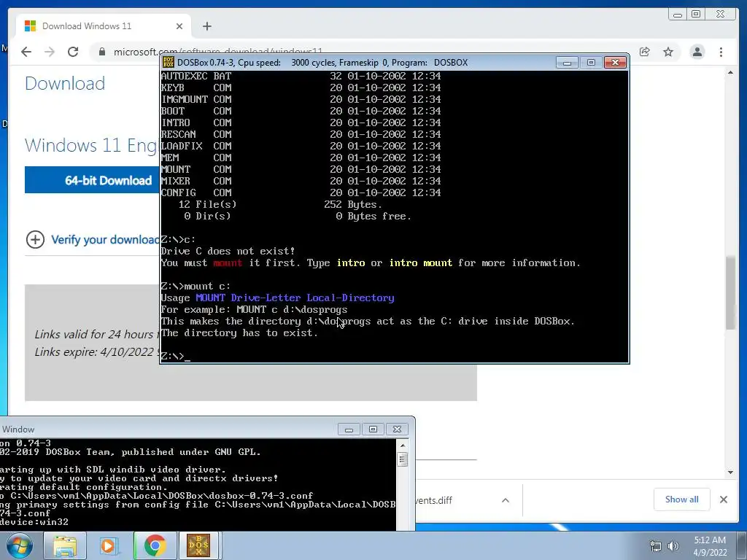Expand Verify your download section
This screenshot has height=560, width=747.
coord(35,239)
